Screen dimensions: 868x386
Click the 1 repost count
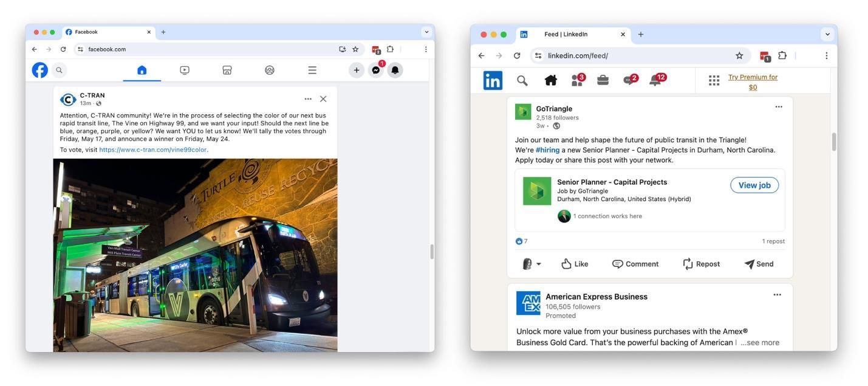(x=773, y=241)
